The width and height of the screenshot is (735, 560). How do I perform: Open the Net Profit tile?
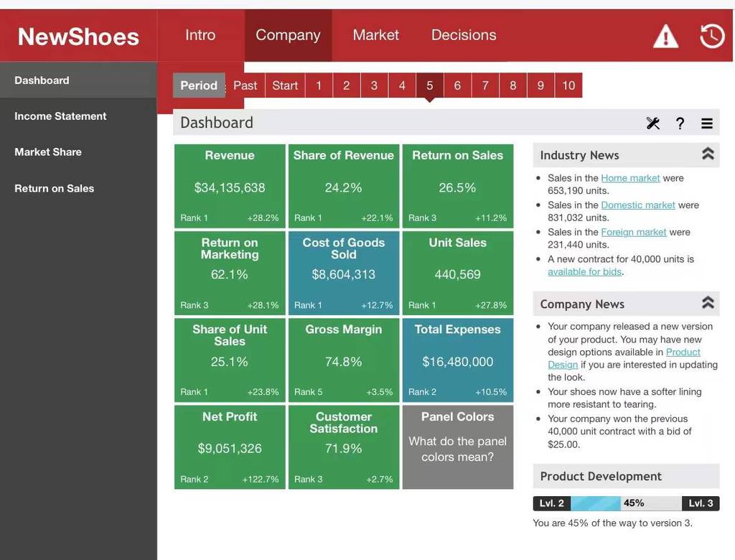(230, 447)
